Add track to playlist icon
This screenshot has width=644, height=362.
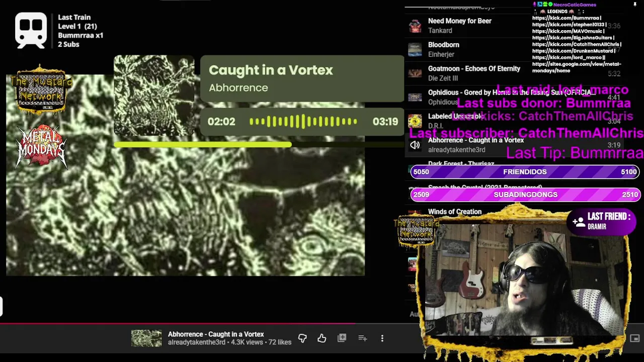click(x=362, y=338)
